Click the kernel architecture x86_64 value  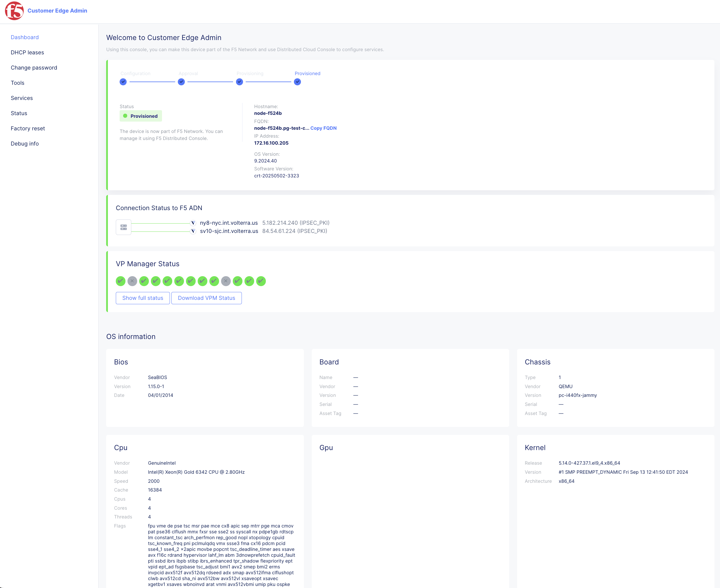[x=566, y=482]
